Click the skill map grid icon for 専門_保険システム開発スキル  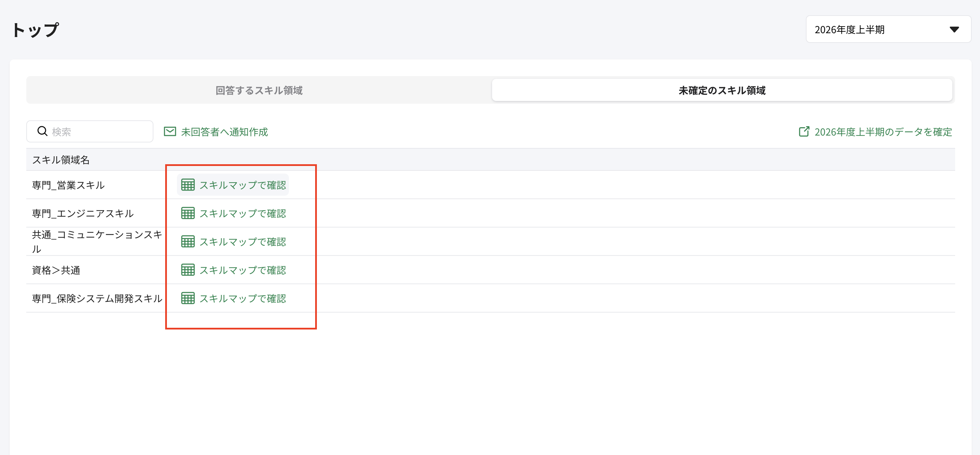[188, 298]
